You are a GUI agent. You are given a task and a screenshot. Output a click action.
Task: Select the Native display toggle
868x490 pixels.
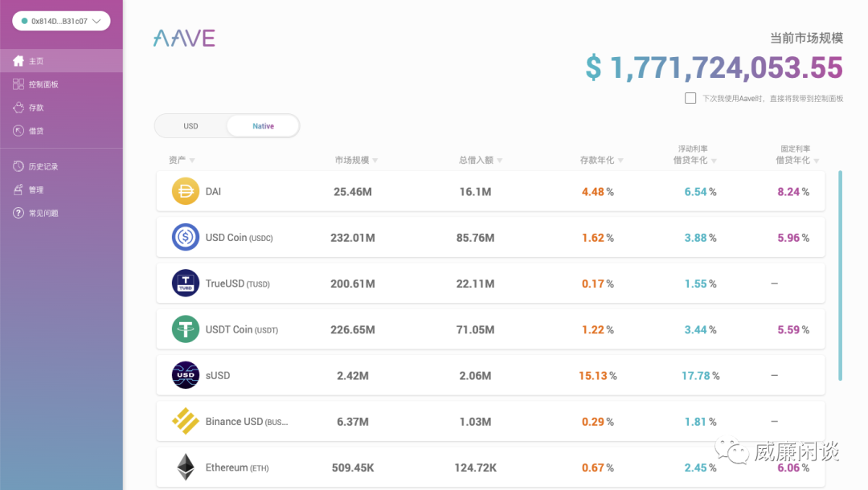point(263,126)
